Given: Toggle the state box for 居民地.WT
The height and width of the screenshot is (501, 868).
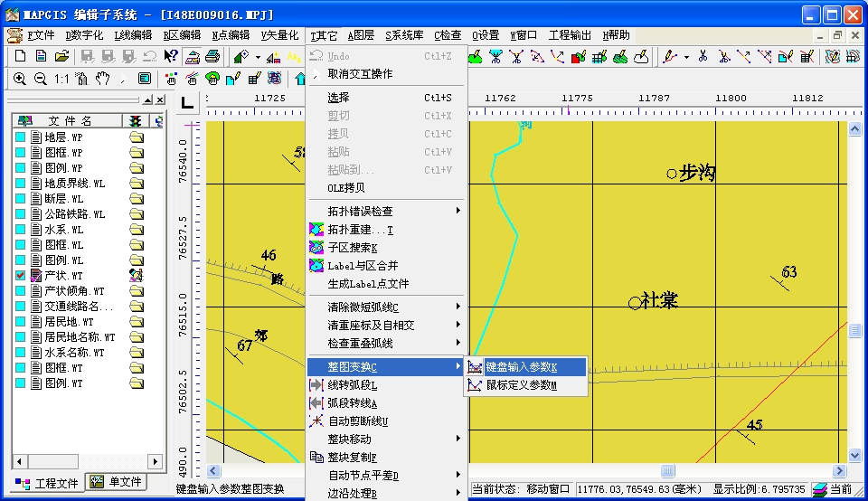Looking at the screenshot, I should tap(21, 321).
